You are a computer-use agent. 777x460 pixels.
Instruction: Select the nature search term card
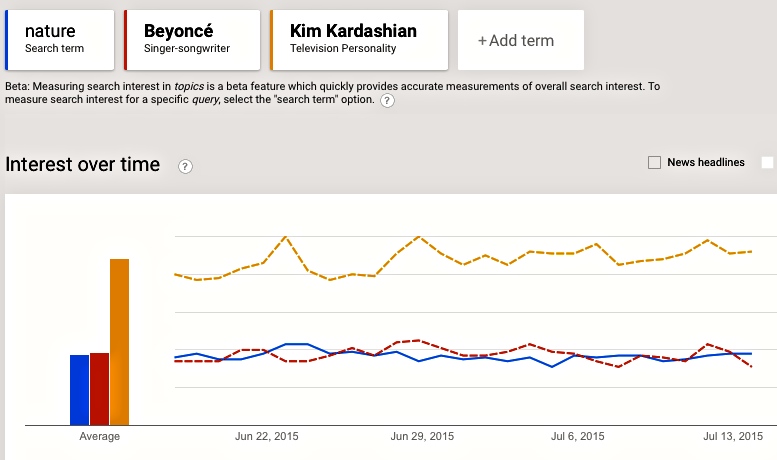pyautogui.click(x=60, y=40)
